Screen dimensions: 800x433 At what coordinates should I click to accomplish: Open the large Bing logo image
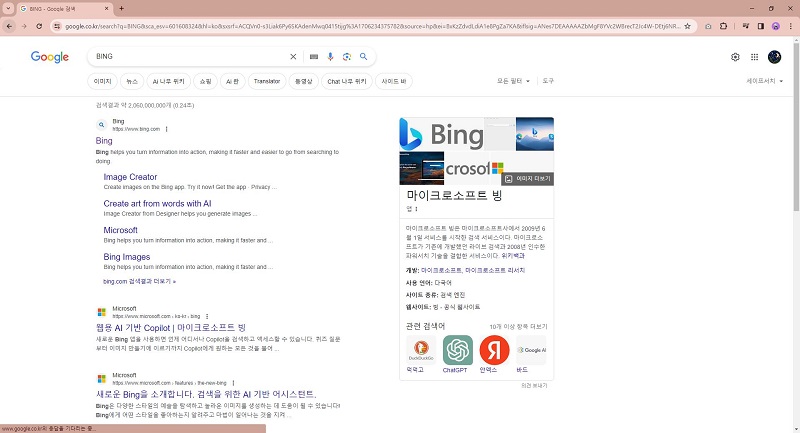tap(441, 134)
